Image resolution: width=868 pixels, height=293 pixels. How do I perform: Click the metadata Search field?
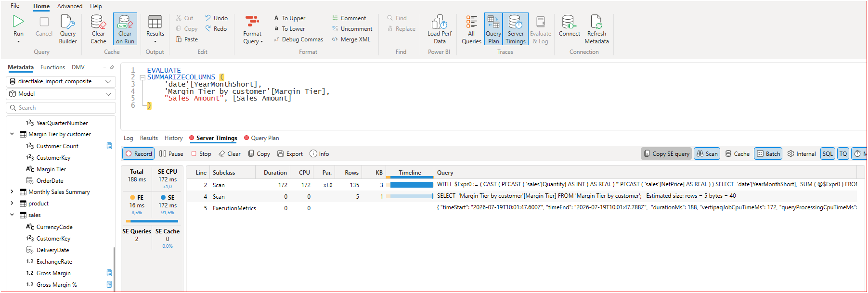pyautogui.click(x=61, y=108)
